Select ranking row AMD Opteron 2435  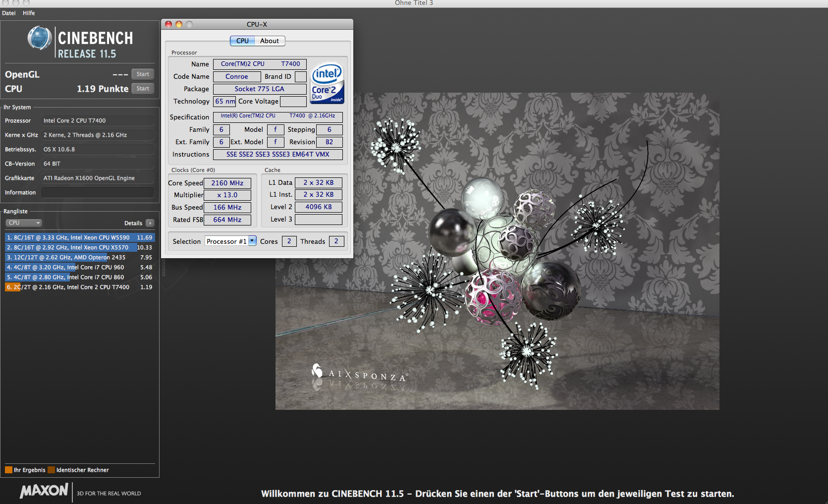pyautogui.click(x=80, y=257)
